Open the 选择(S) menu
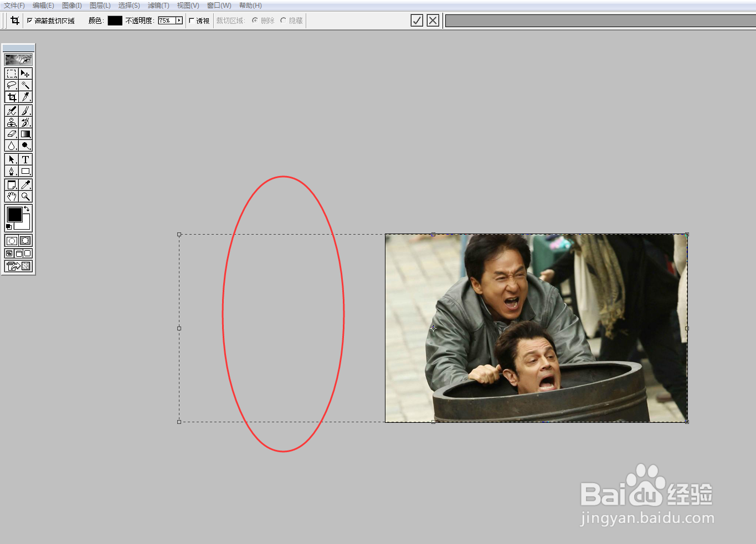This screenshot has width=756, height=544. pos(129,5)
